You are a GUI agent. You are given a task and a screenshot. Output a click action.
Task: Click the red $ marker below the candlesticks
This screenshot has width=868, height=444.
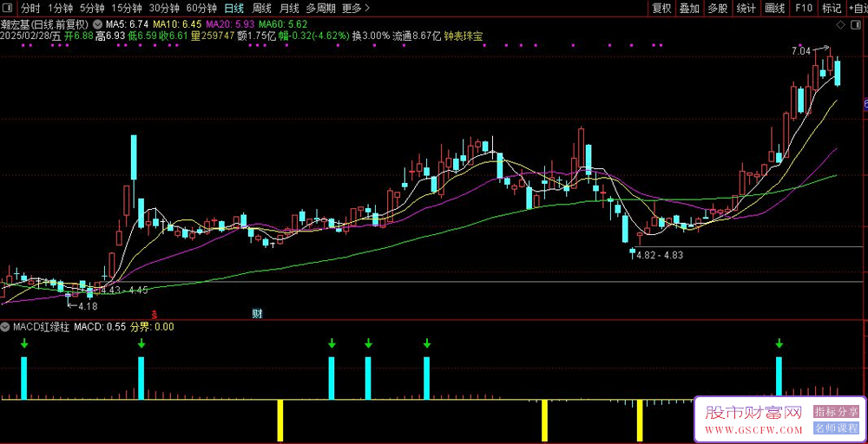coord(155,314)
